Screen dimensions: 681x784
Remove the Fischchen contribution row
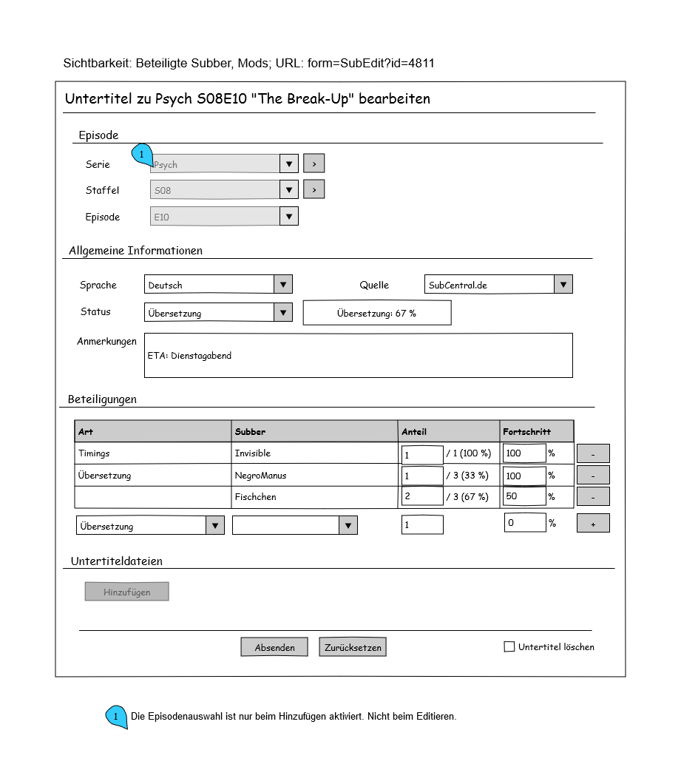click(593, 496)
